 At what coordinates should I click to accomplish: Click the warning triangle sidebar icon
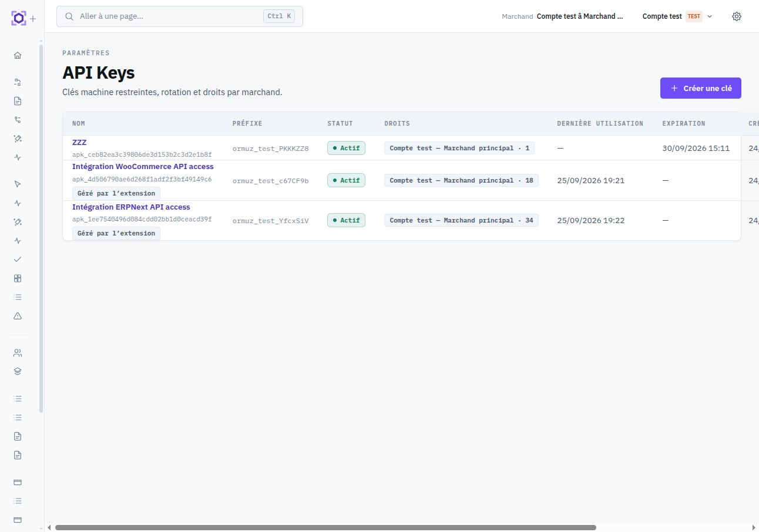pyautogui.click(x=18, y=316)
